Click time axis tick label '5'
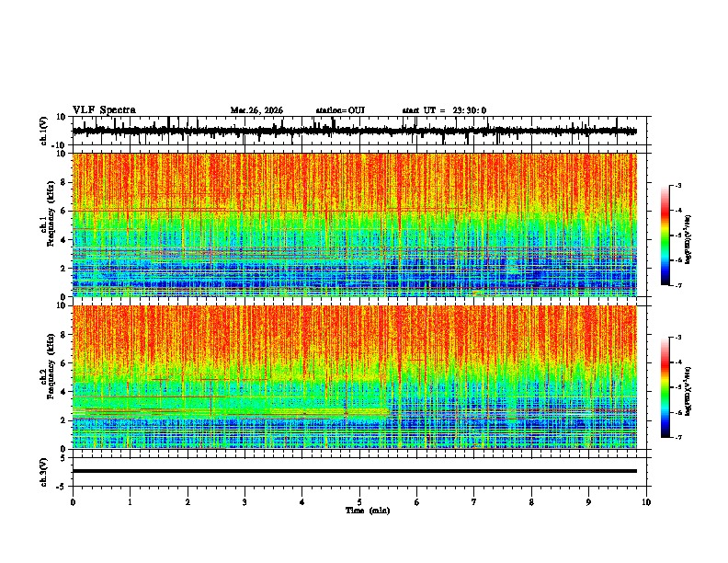This screenshot has width=728, height=563. pos(359,502)
